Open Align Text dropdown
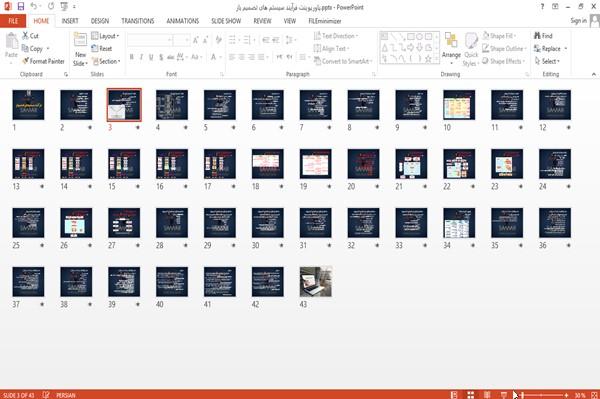This screenshot has width=600, height=399. [331, 49]
